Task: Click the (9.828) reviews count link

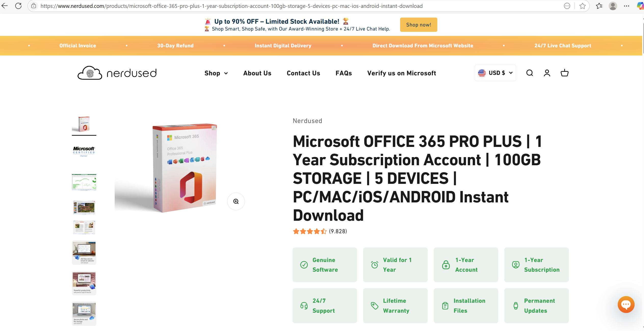Action: (x=338, y=231)
